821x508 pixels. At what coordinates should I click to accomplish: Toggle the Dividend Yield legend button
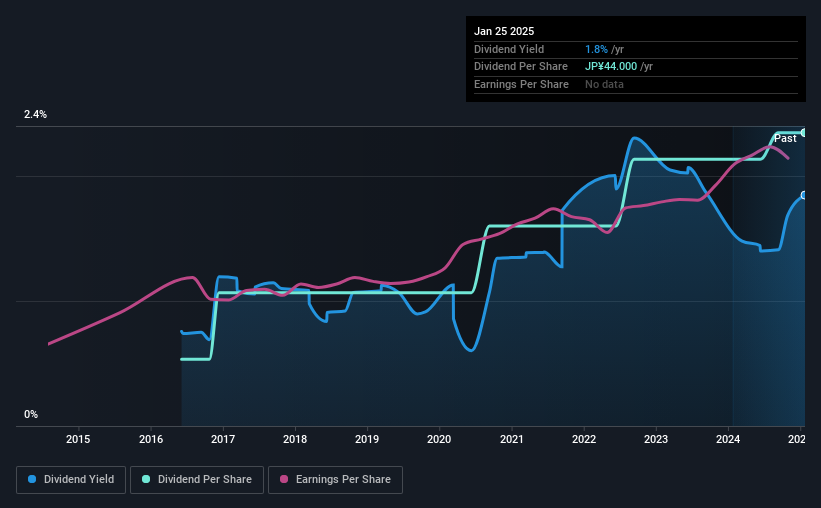(x=71, y=480)
